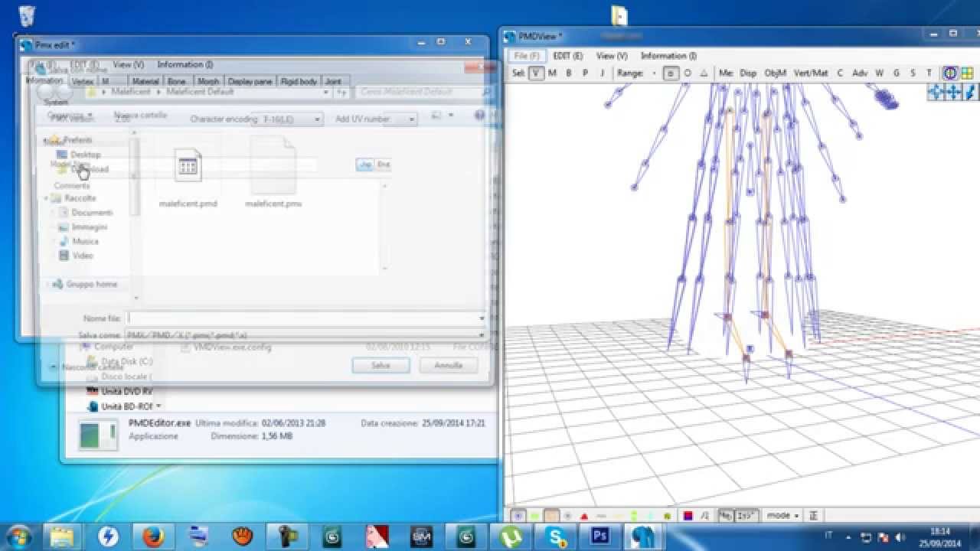Click the Disp button in PMDView toolbar

(x=748, y=73)
